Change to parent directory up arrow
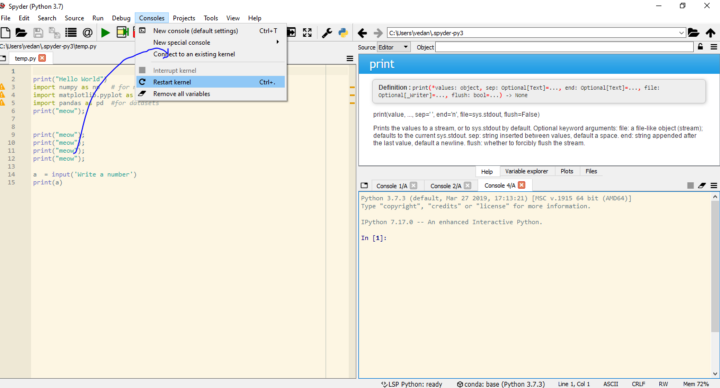 710,33
